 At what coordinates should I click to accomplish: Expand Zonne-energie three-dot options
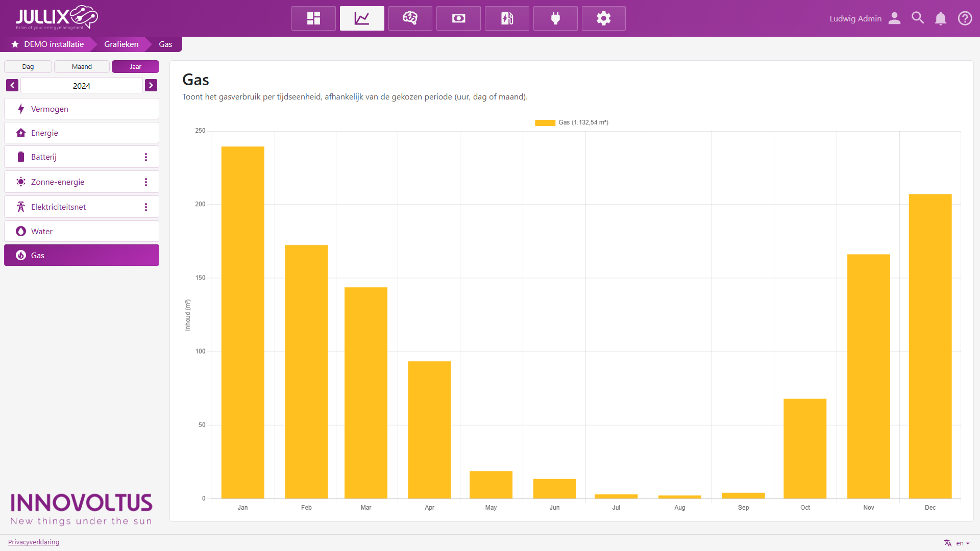tap(146, 182)
